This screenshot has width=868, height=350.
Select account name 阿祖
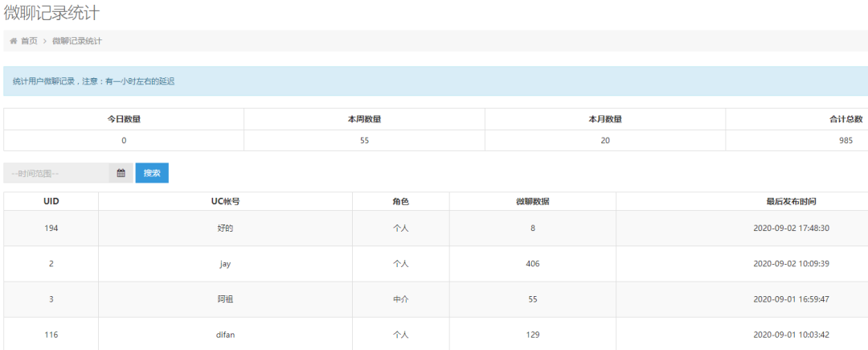(225, 299)
